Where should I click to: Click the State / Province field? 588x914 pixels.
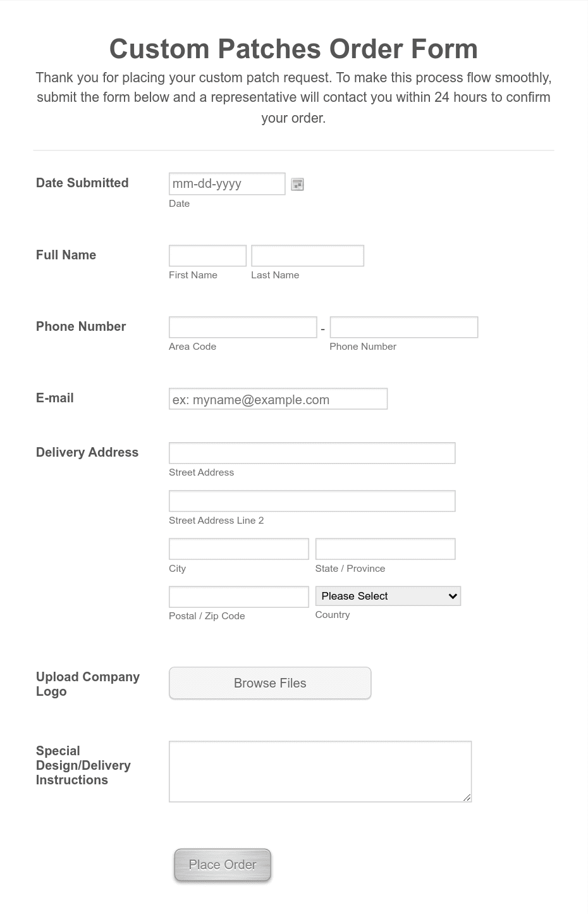pyautogui.click(x=385, y=548)
